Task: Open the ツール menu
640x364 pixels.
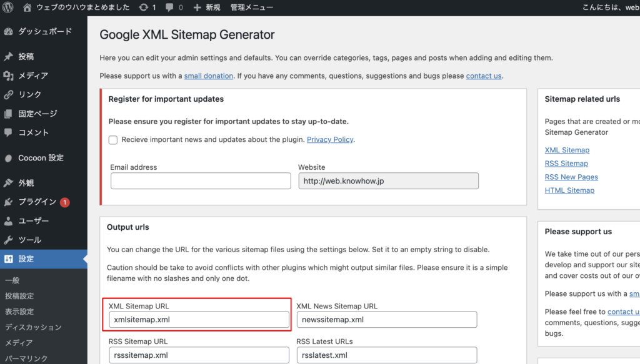Action: pos(29,240)
